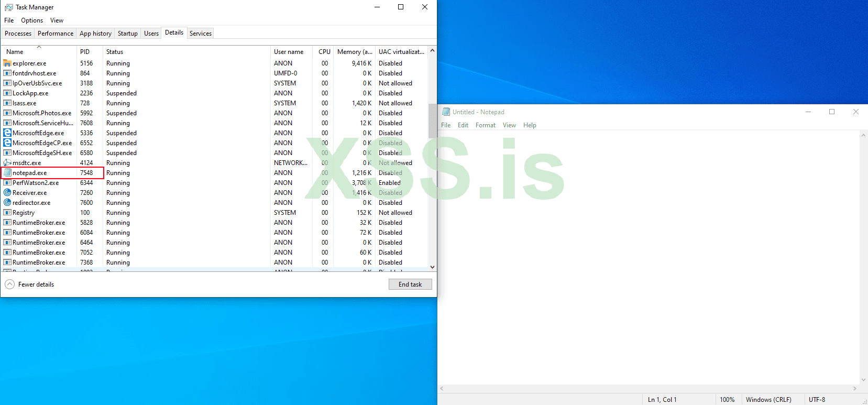Click icon of RuntimeBroker.exe with PID 5828
Screen dimensions: 868x405
[x=7, y=223]
